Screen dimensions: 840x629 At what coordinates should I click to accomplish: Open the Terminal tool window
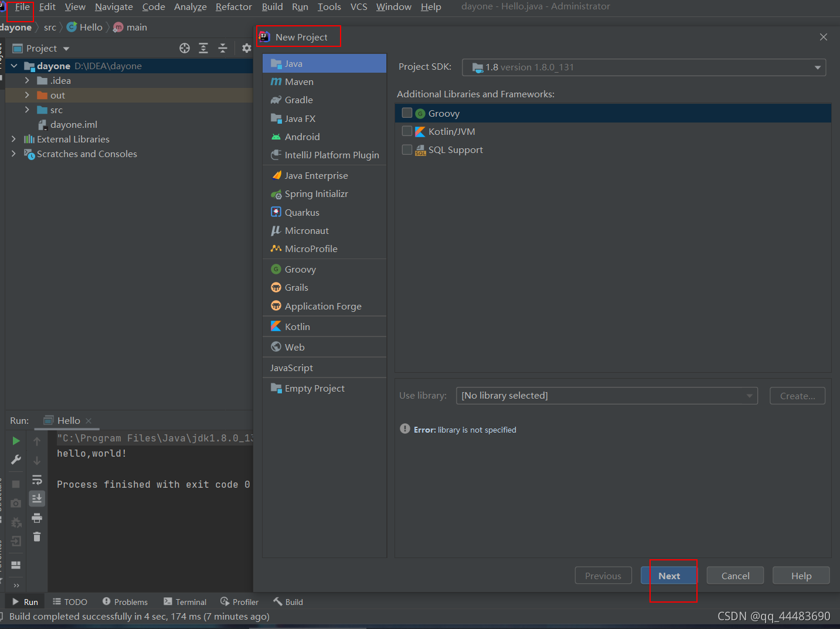coord(185,602)
